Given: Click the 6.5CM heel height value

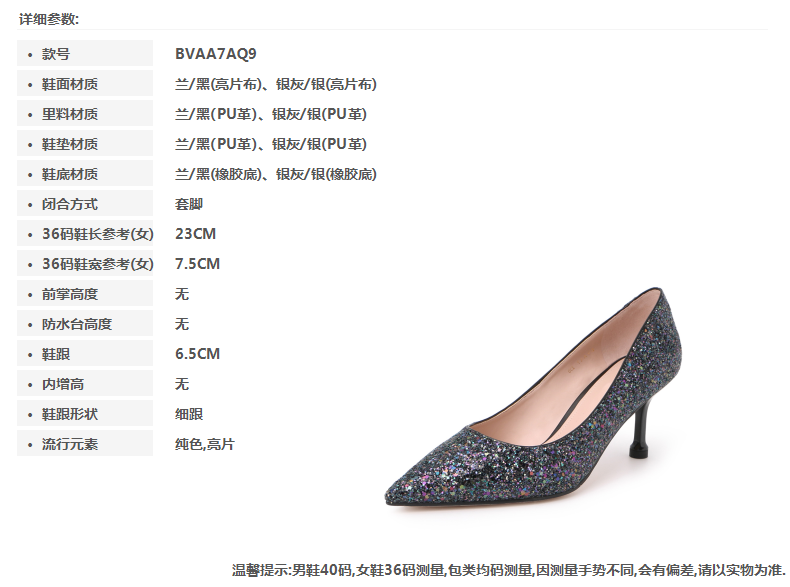Looking at the screenshot, I should [x=198, y=354].
